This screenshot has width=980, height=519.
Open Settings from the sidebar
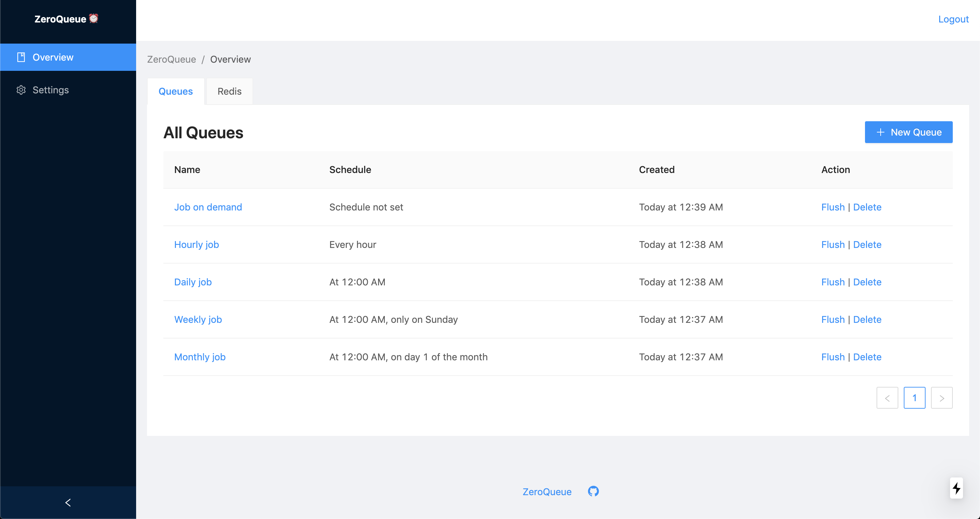(50, 90)
